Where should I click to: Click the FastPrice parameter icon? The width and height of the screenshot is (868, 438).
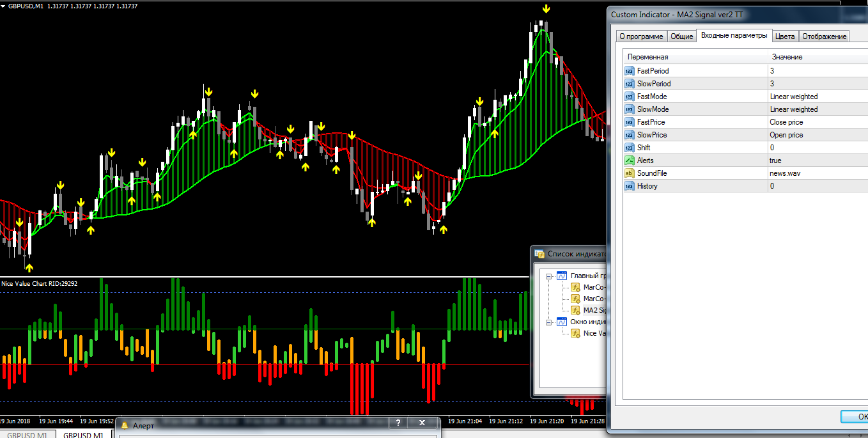630,122
